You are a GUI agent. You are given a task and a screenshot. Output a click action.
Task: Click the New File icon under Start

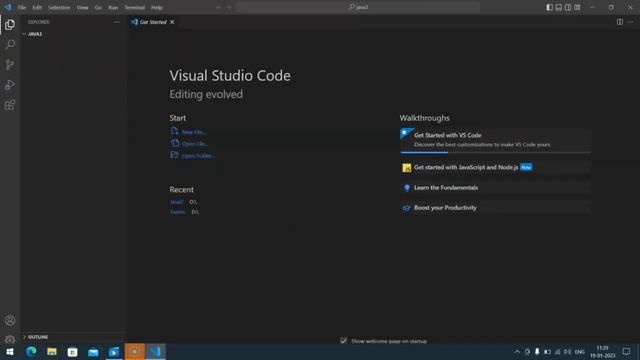tap(174, 131)
